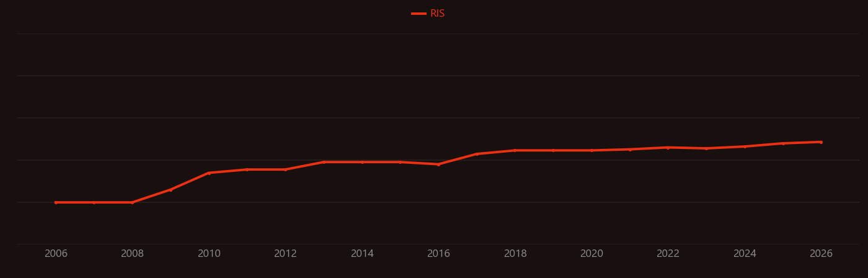Click the 2014 axis label
868x278 pixels.
(x=362, y=254)
